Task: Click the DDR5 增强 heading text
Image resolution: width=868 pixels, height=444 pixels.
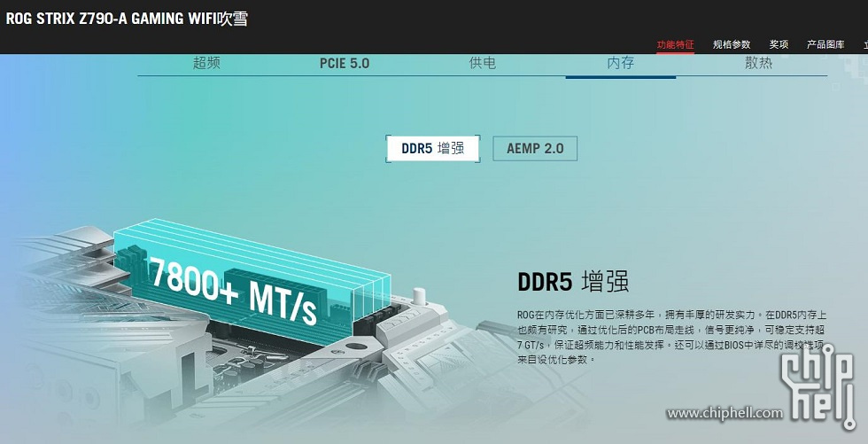Action: coord(573,281)
